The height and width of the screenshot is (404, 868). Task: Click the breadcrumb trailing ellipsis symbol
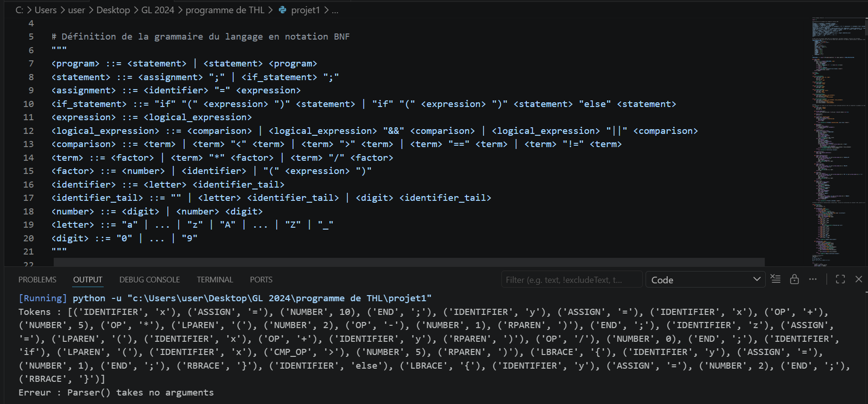click(x=335, y=10)
